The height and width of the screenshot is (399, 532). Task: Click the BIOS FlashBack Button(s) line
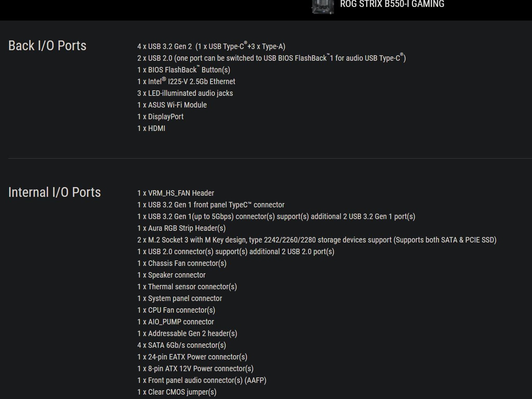coord(184,70)
